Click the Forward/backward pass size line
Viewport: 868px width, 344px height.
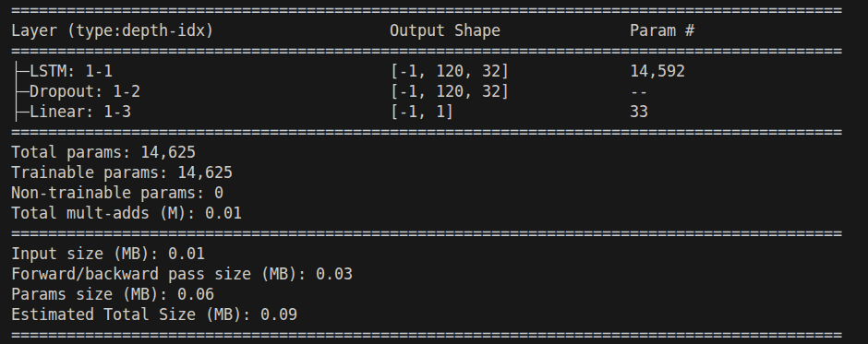tap(182, 274)
